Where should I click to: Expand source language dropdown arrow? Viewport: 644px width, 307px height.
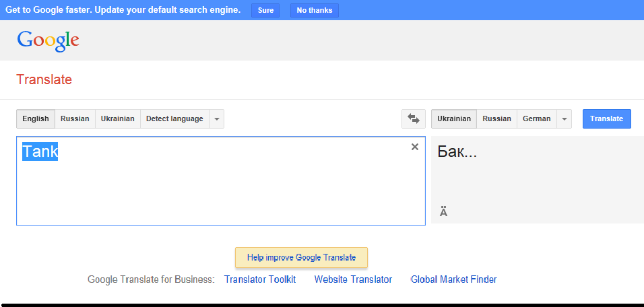(x=216, y=119)
